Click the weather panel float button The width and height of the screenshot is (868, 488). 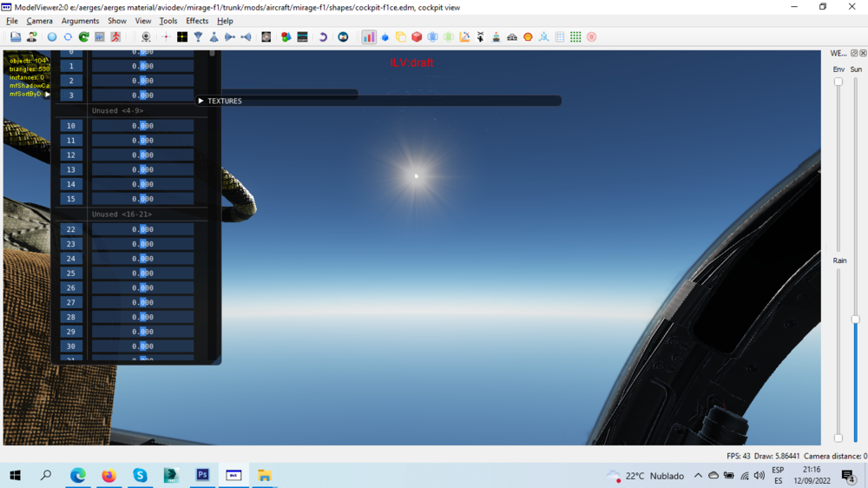(854, 53)
